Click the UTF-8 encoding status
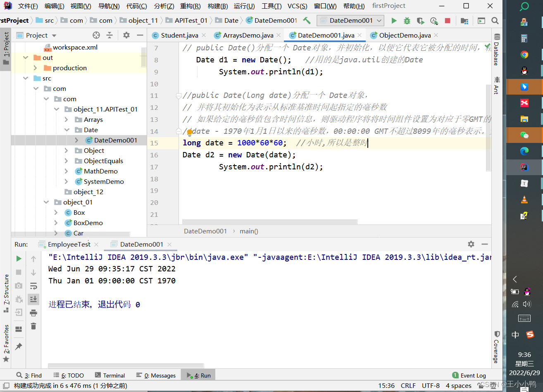Image resolution: width=543 pixels, height=392 pixels. click(x=431, y=385)
